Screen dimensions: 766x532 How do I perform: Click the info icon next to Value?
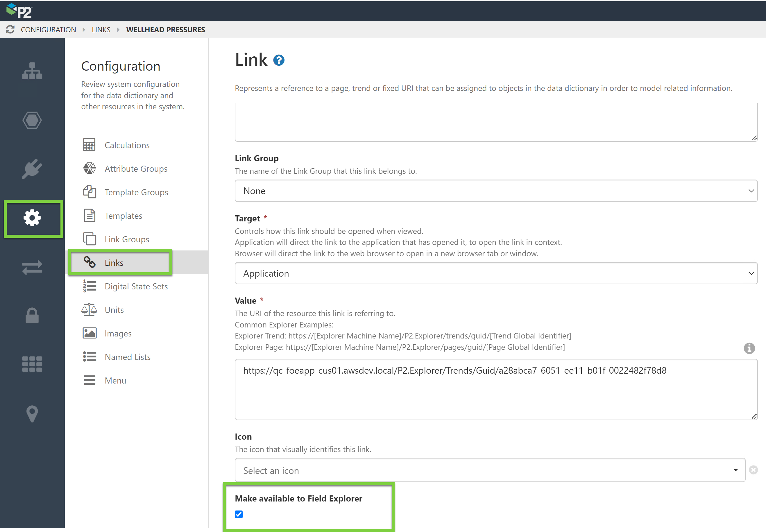pos(749,348)
